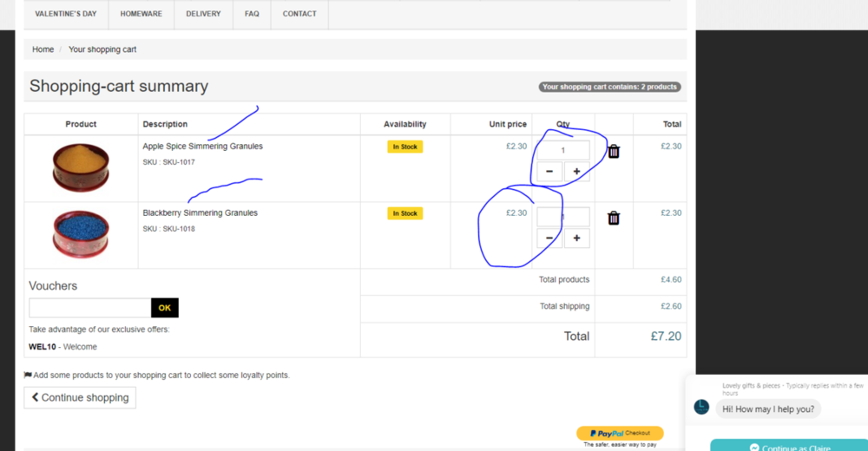Viewport: 868px width, 451px height.
Task: Delete Apple Spice Simmering Granules from cart
Action: coord(614,152)
